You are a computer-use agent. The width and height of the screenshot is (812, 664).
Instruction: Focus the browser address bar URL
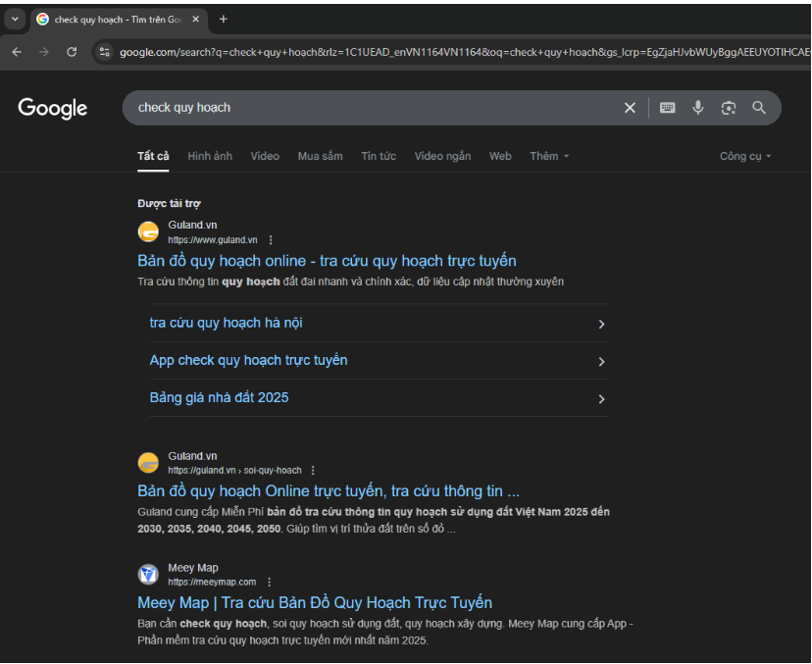[464, 52]
